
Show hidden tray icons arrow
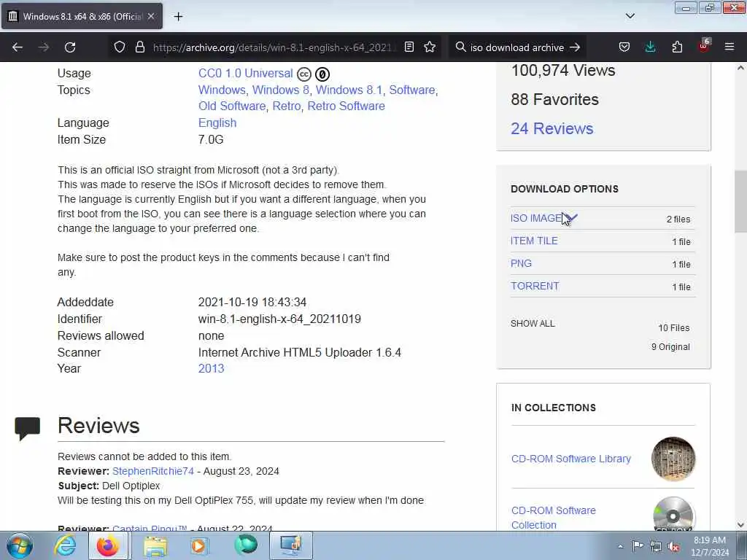pos(620,546)
